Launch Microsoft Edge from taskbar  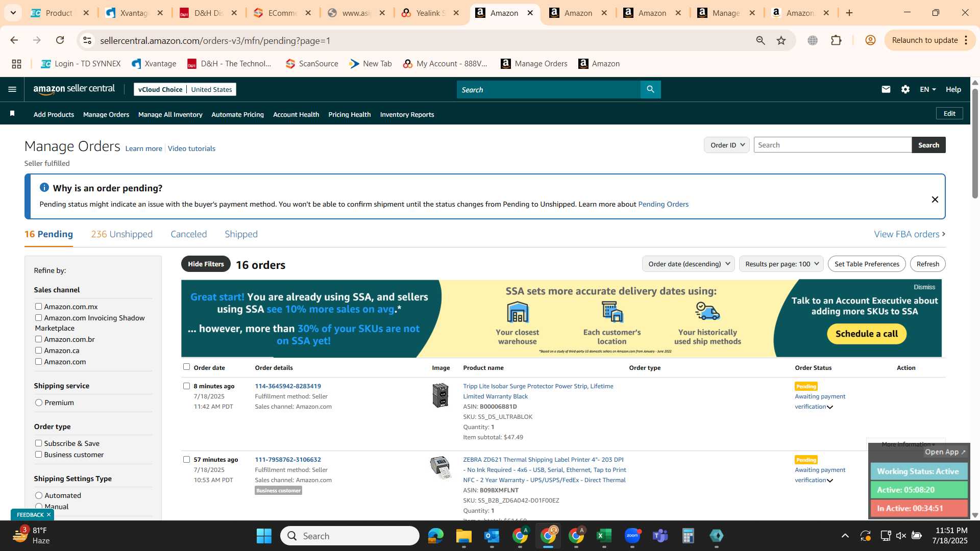pos(435,536)
